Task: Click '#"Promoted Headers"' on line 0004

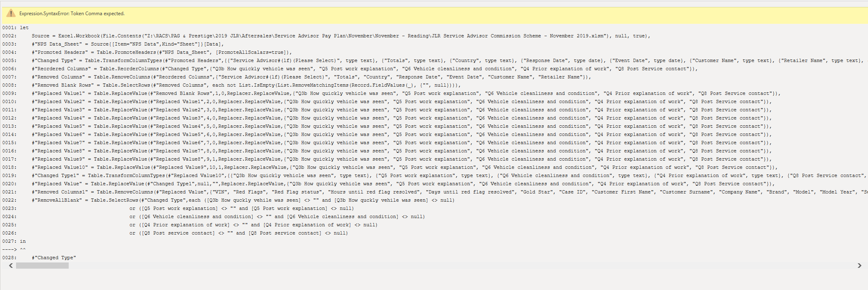Action: click(60, 52)
